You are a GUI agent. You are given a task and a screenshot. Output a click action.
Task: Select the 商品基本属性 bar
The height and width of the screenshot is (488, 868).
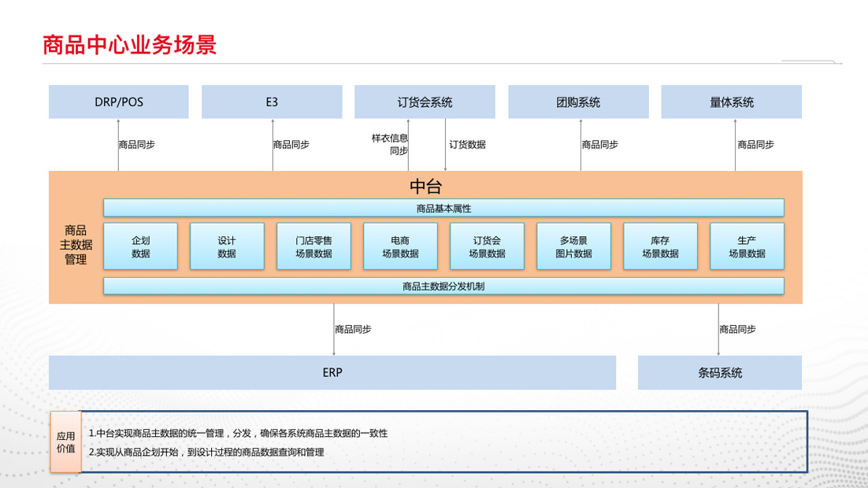point(443,208)
